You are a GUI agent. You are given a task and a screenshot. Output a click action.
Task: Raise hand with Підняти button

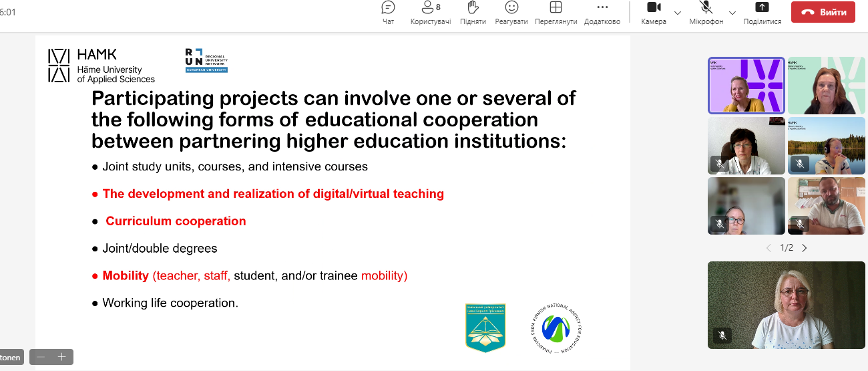pos(473,13)
